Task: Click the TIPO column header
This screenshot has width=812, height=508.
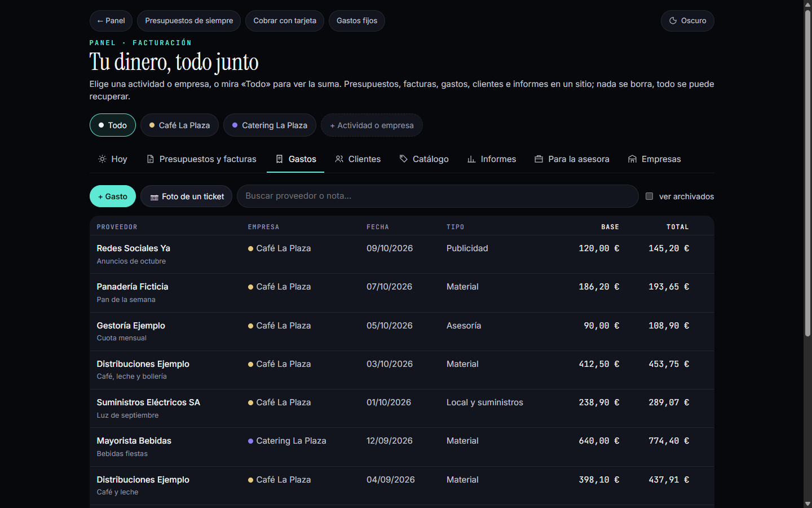Action: click(x=456, y=227)
